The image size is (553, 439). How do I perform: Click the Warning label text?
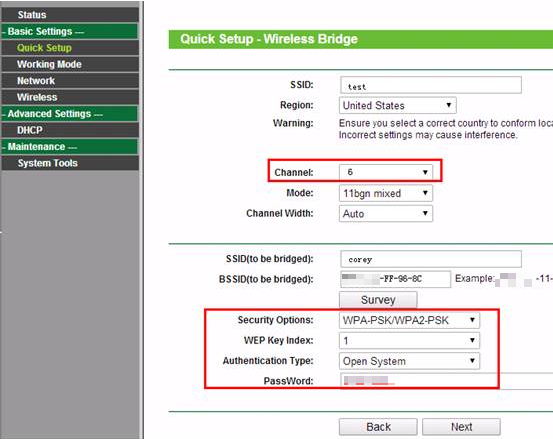[293, 123]
